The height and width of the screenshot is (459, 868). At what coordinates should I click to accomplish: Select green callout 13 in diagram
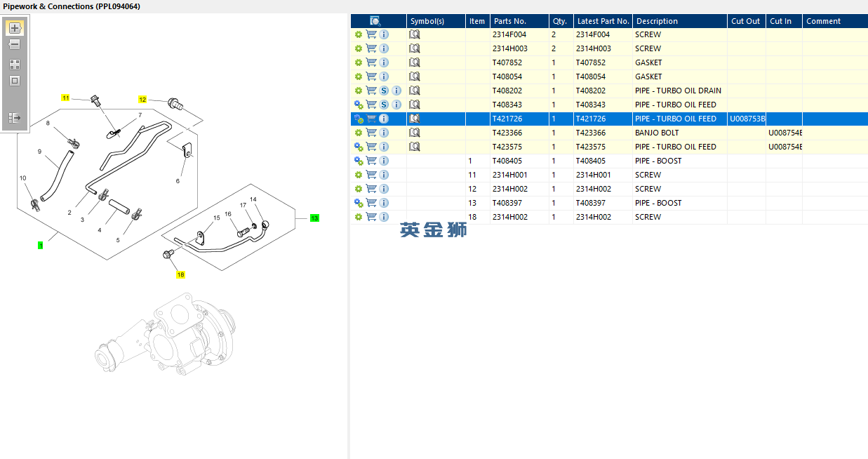tap(314, 218)
